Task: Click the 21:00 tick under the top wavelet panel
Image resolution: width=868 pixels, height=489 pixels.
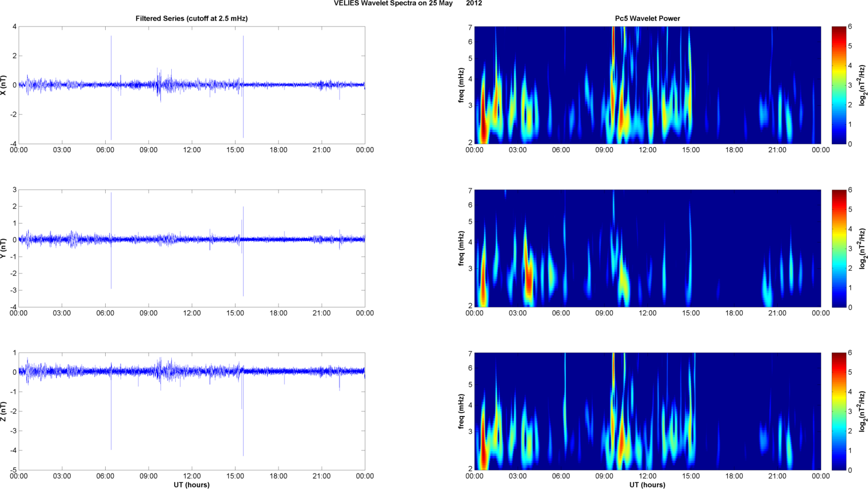Action: point(777,150)
